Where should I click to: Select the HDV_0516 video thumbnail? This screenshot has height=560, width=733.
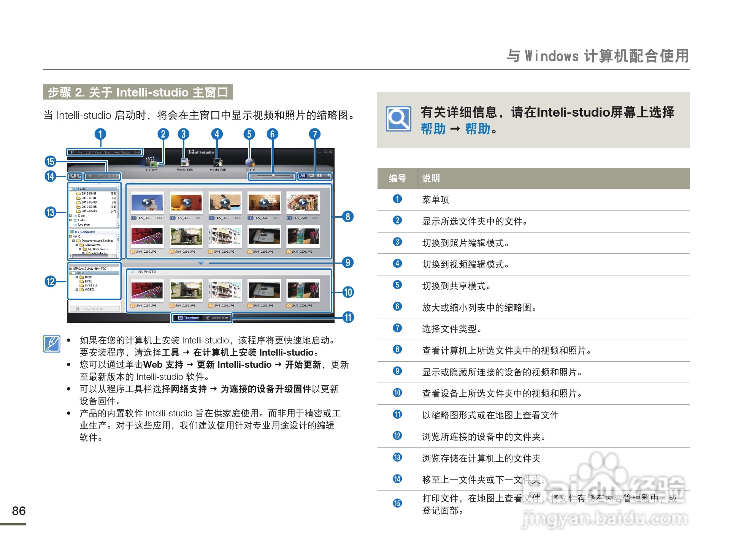[x=147, y=203]
